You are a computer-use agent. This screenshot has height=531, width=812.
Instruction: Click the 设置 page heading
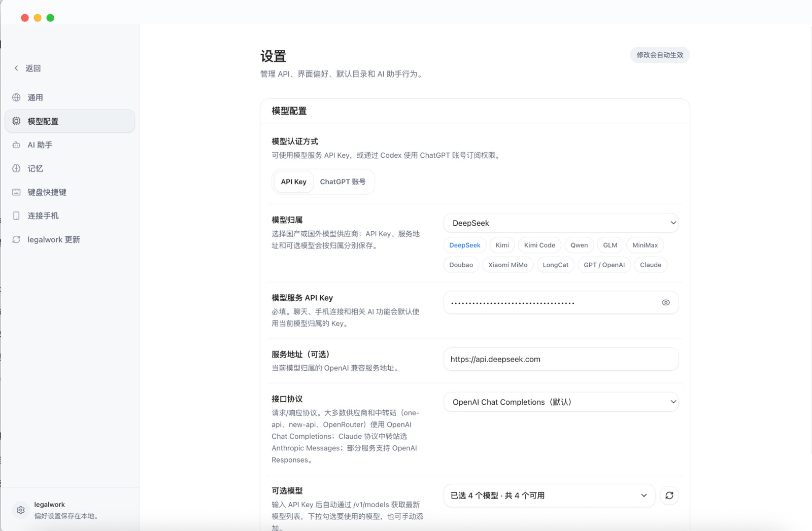(273, 56)
